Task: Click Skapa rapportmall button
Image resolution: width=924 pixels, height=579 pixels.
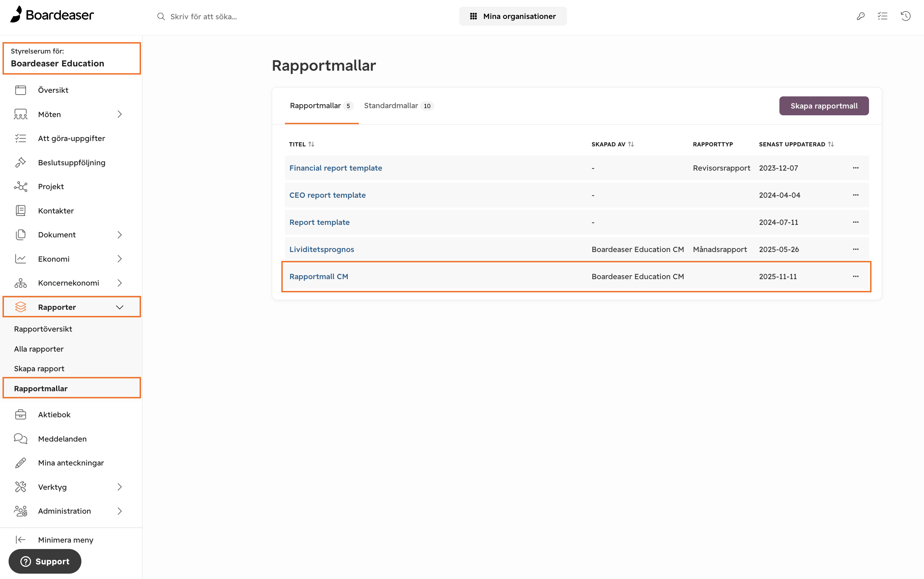Action: tap(824, 106)
